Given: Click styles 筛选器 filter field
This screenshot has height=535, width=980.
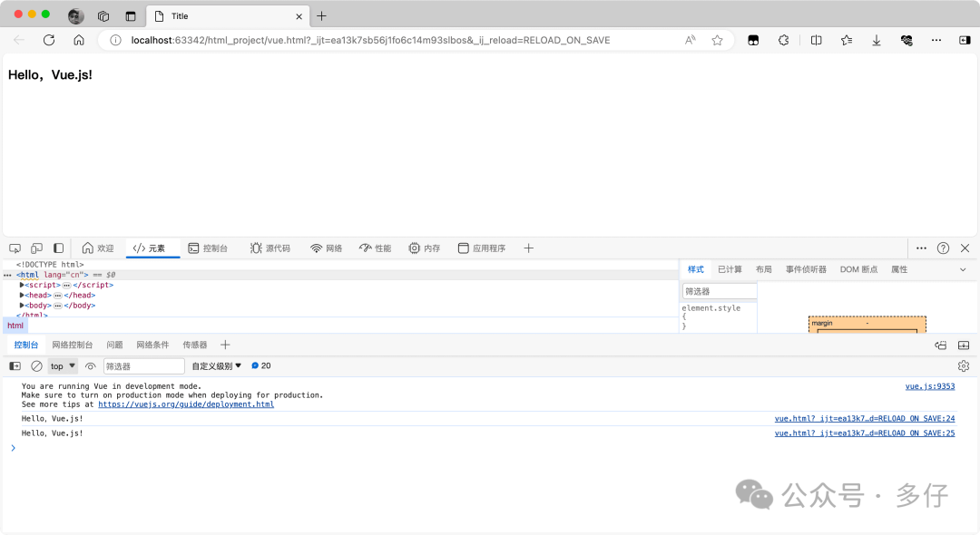Looking at the screenshot, I should point(720,292).
